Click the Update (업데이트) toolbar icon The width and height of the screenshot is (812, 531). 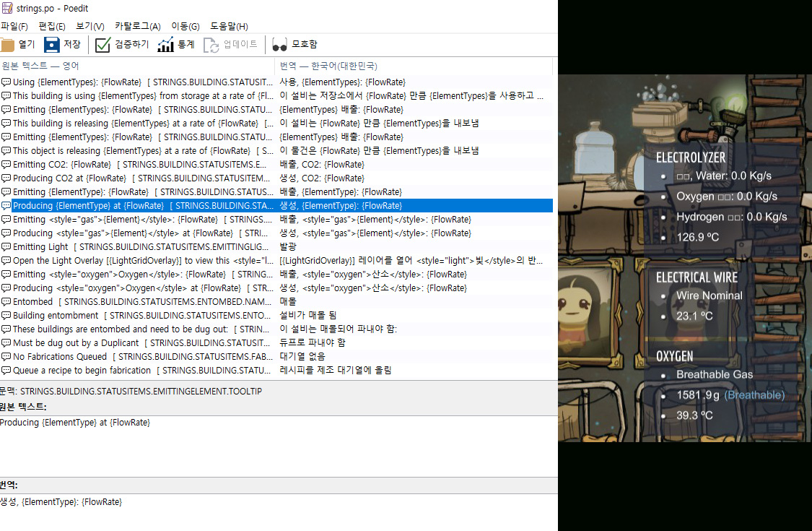[211, 45]
